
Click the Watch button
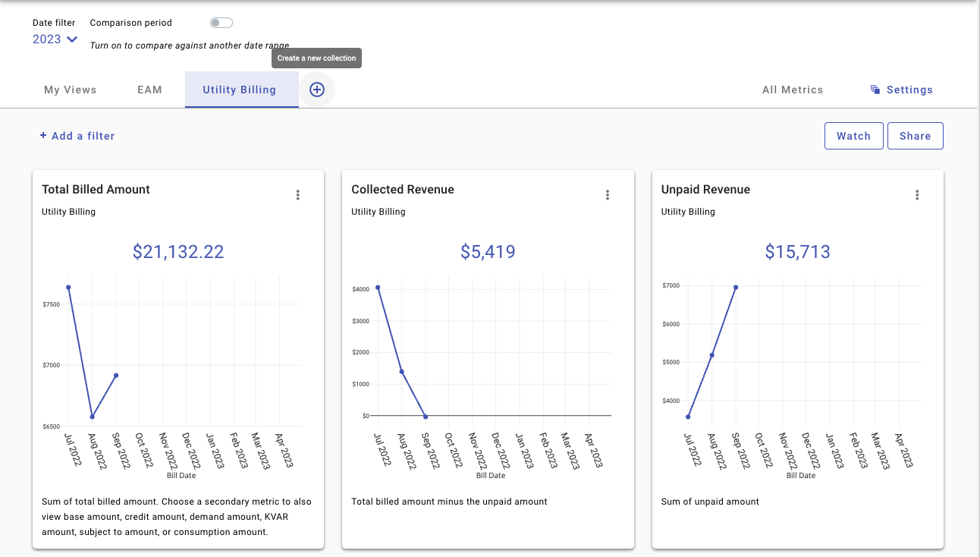[x=853, y=135]
